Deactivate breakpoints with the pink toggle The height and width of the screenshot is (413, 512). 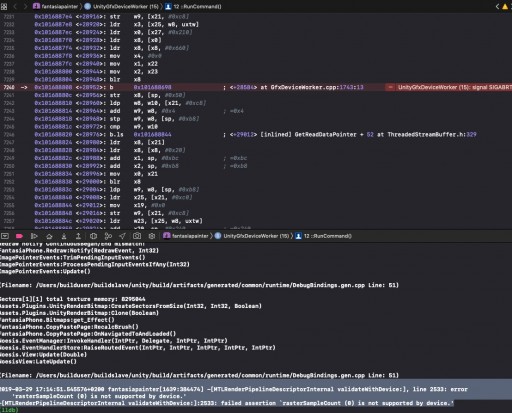[x=19, y=236]
